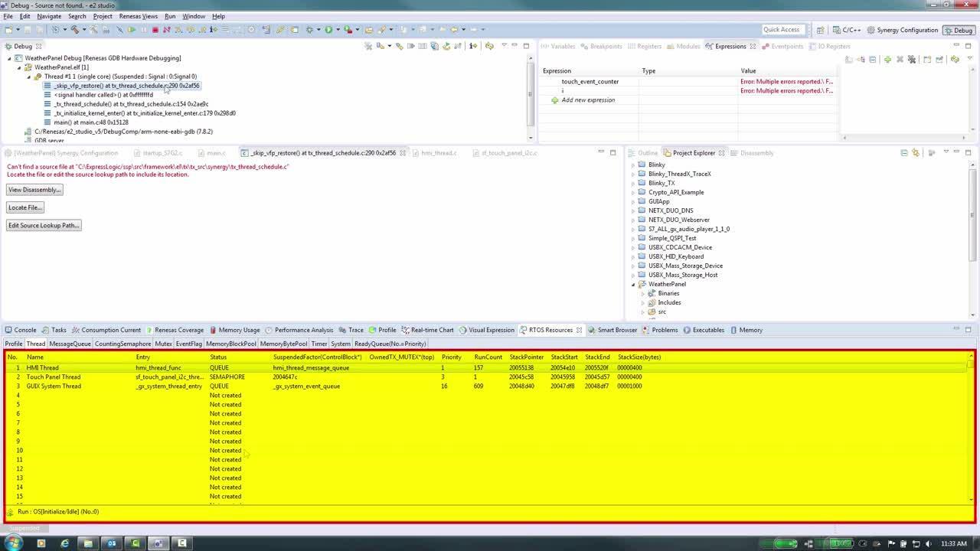Image resolution: width=980 pixels, height=551 pixels.
Task: Select NETX_DUO_Webserver project
Action: point(678,220)
